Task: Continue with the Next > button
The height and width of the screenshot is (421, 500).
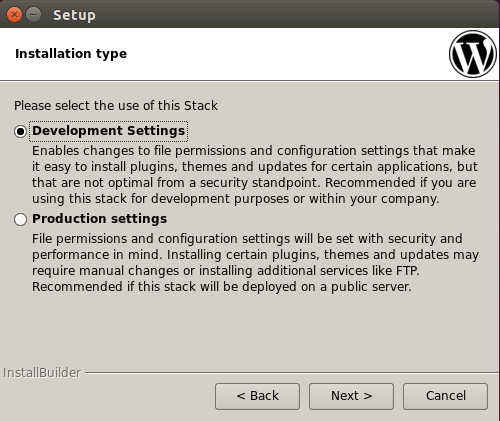Action: point(351,396)
